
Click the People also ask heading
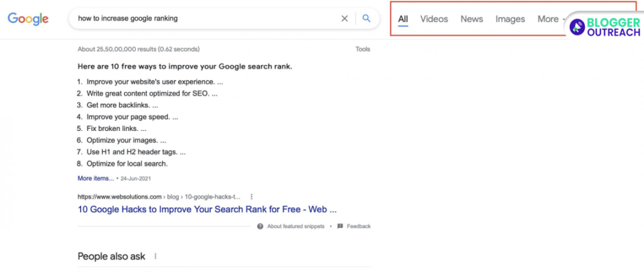(x=111, y=256)
